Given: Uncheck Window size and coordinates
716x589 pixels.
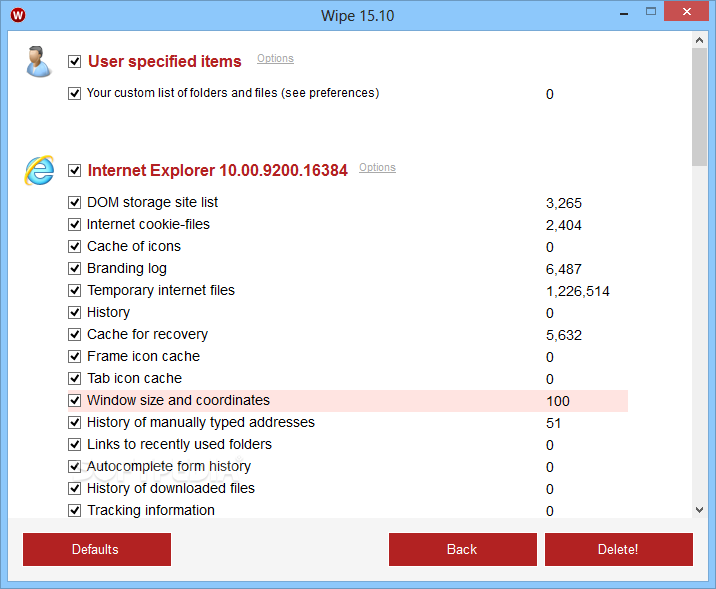Looking at the screenshot, I should tap(74, 400).
